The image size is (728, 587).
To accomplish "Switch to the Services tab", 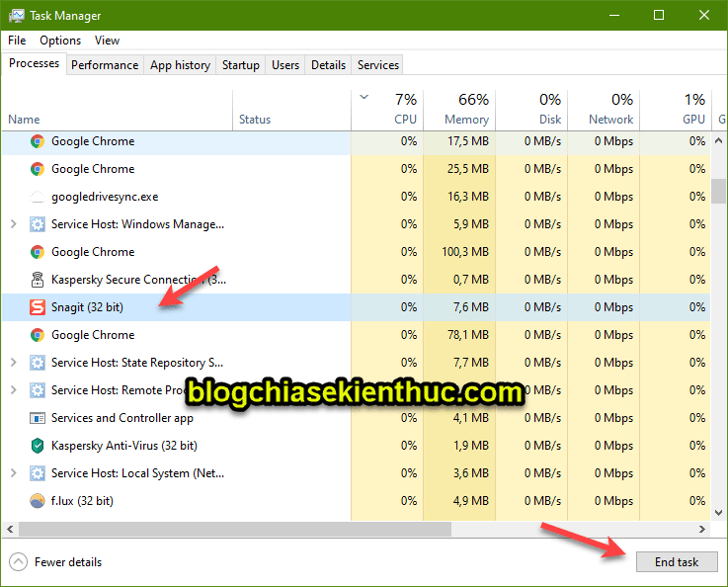I will (x=378, y=65).
